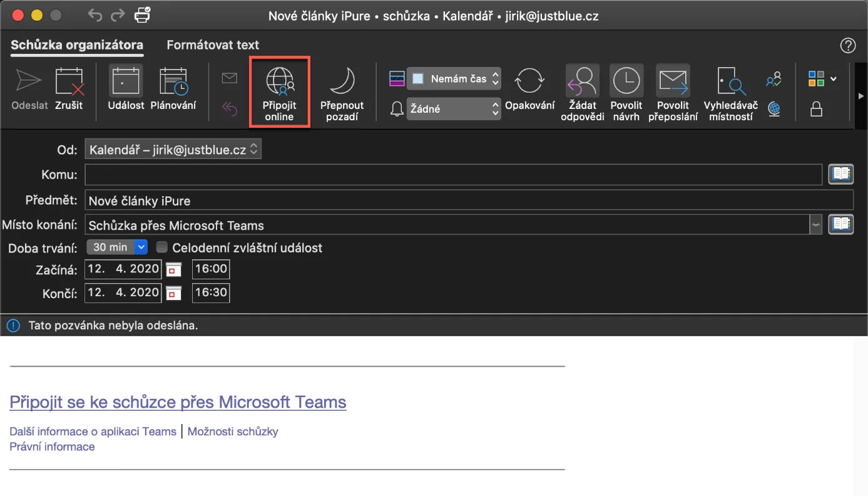Image resolution: width=868 pixels, height=496 pixels.
Task: Open the Žádné reminder dropdown
Action: point(454,109)
